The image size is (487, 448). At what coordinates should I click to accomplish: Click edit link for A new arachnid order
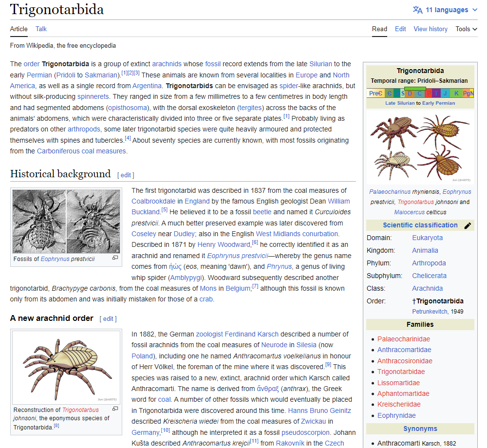[x=108, y=318]
